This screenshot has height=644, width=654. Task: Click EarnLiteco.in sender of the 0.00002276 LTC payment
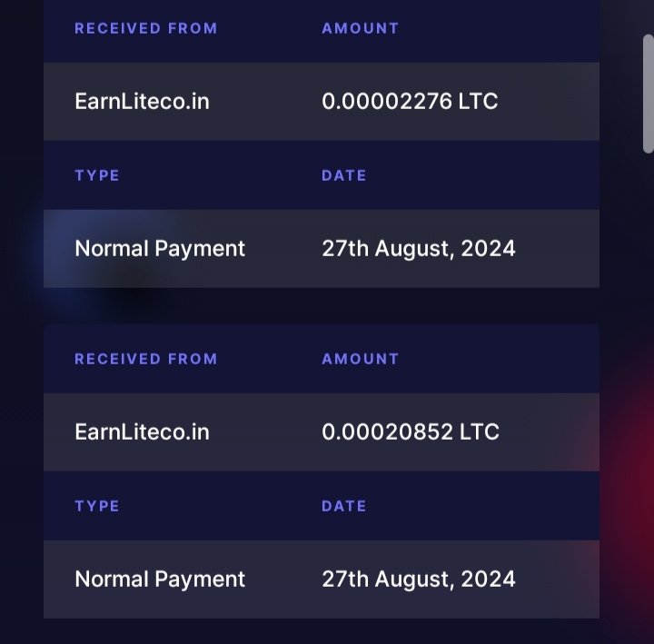[142, 101]
